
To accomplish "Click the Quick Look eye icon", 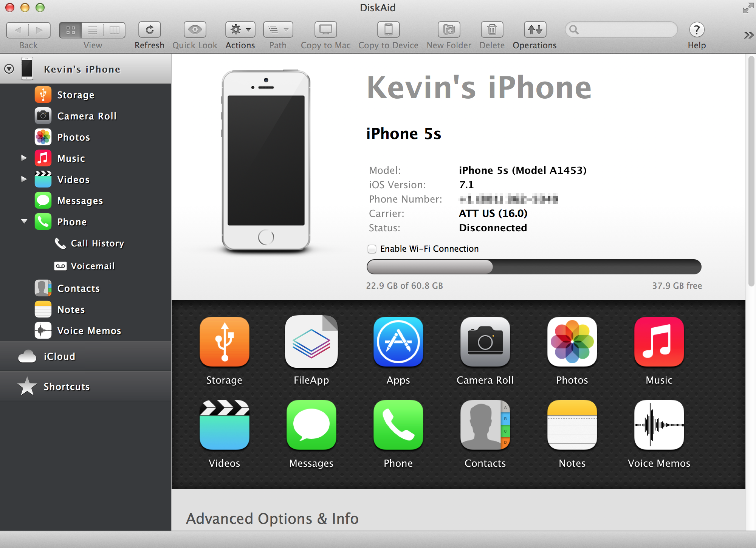I will click(195, 30).
